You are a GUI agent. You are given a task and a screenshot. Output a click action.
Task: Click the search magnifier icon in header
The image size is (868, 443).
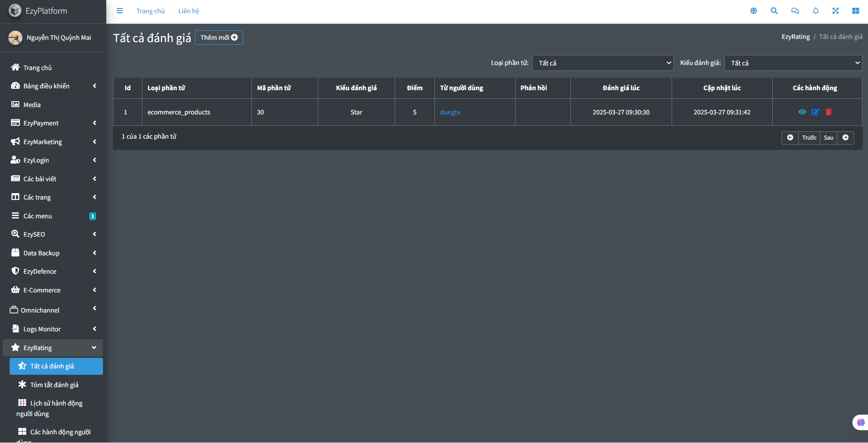[774, 11]
